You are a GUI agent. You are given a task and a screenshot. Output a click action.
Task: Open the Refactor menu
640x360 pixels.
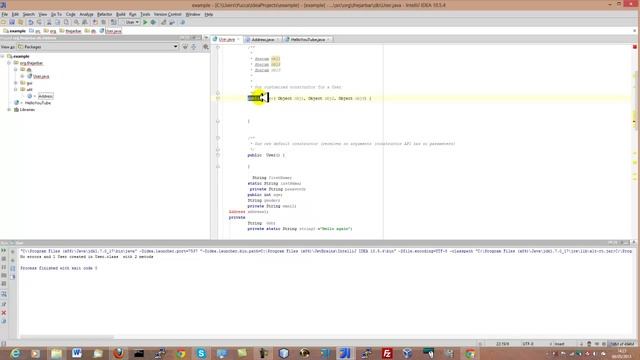click(x=104, y=14)
